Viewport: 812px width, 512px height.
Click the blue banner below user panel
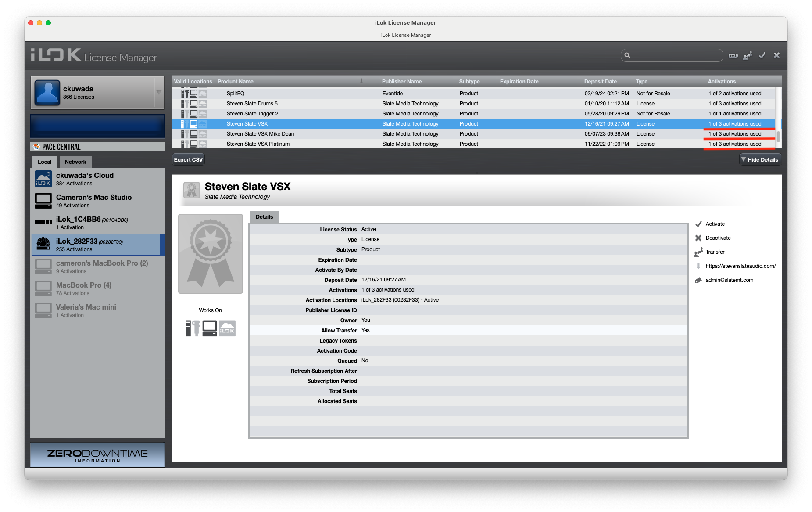pyautogui.click(x=97, y=126)
